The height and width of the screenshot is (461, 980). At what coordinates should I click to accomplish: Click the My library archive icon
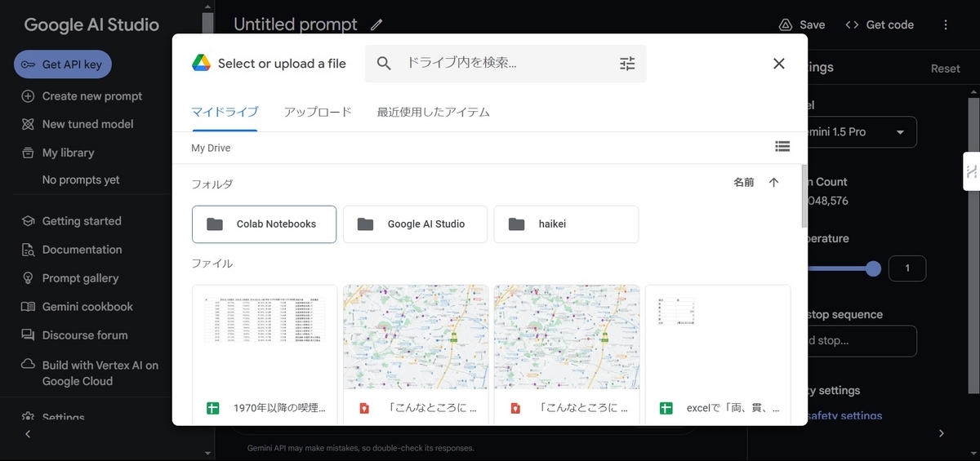(x=28, y=153)
